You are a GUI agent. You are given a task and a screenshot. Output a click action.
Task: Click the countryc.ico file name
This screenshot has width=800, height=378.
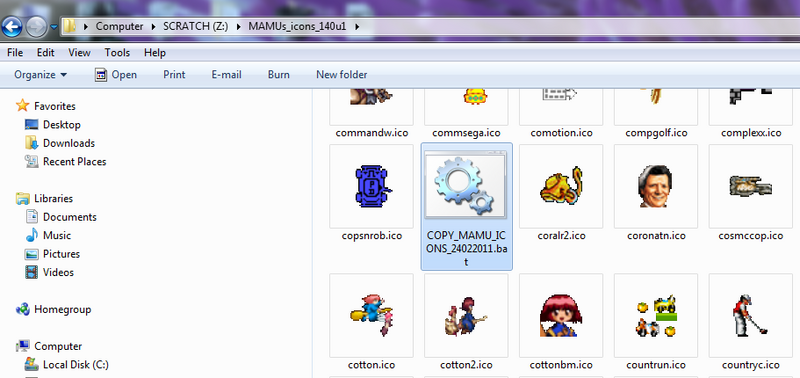pos(751,365)
